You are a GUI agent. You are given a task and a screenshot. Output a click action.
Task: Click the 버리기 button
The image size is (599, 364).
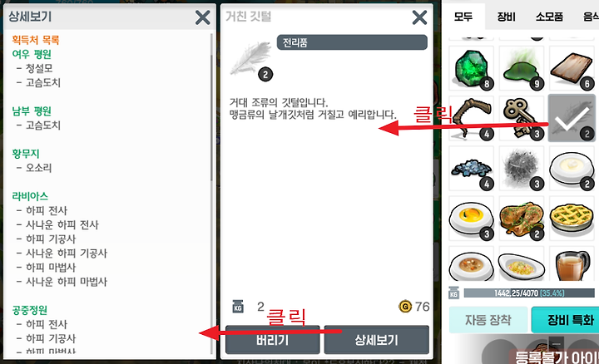(x=272, y=340)
